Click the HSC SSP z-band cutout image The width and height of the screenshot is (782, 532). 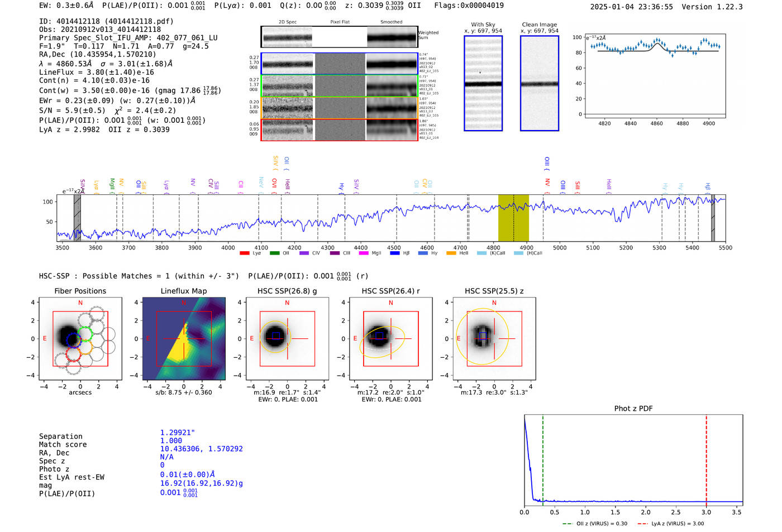(x=494, y=339)
